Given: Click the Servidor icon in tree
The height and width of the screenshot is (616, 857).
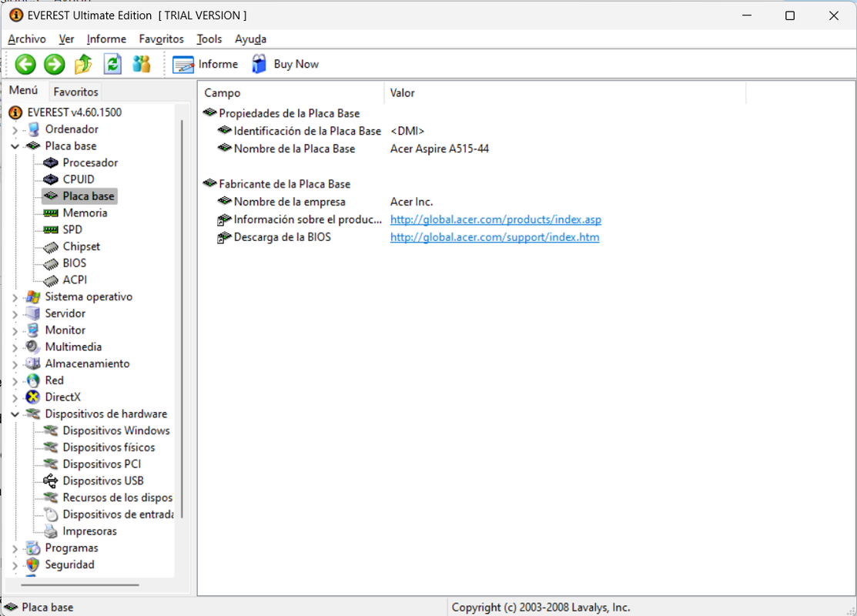Looking at the screenshot, I should tap(33, 313).
